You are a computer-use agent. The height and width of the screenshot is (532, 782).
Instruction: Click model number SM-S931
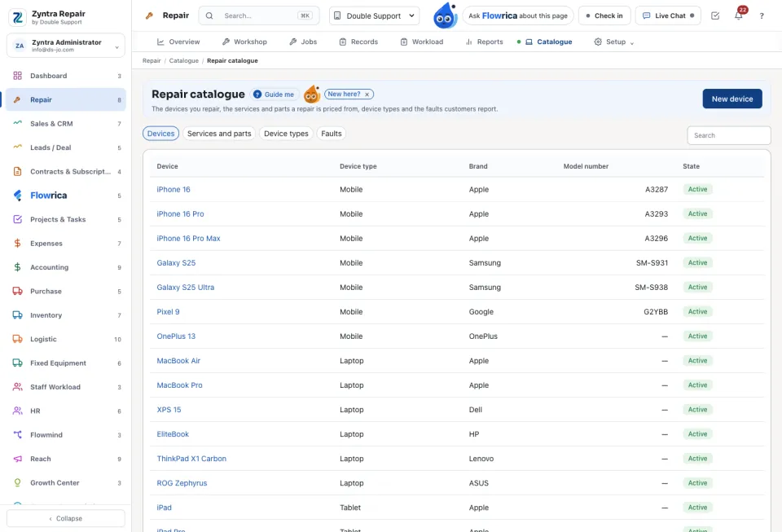(x=652, y=263)
